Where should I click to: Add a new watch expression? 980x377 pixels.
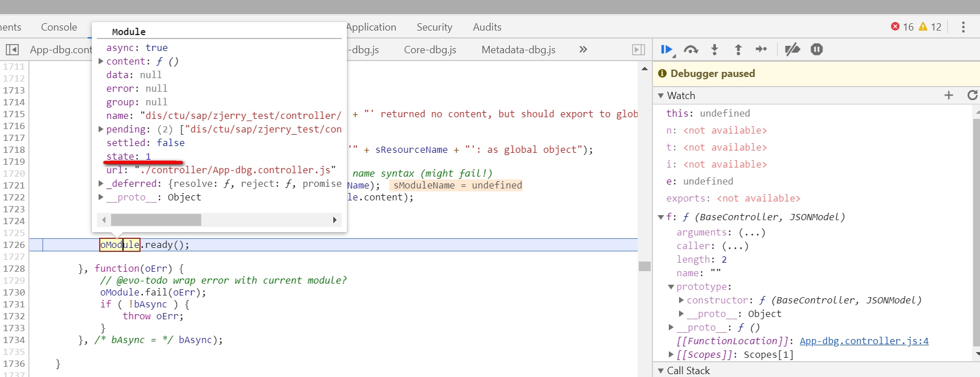(949, 95)
